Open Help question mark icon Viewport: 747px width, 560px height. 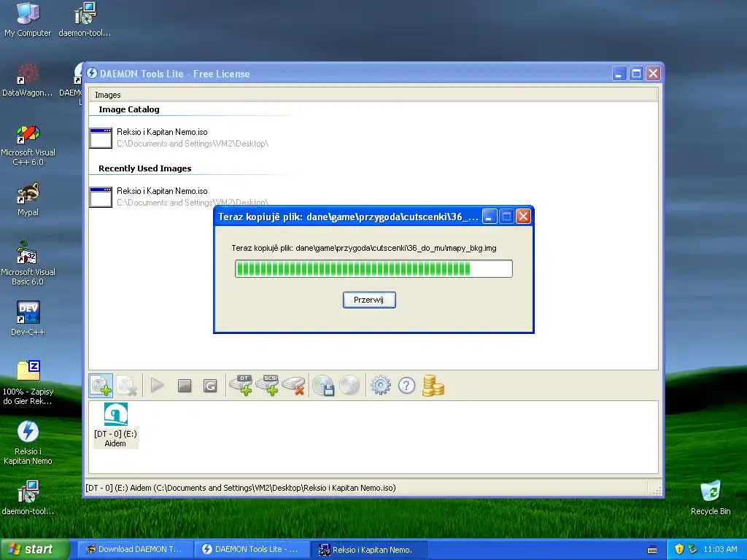(406, 386)
